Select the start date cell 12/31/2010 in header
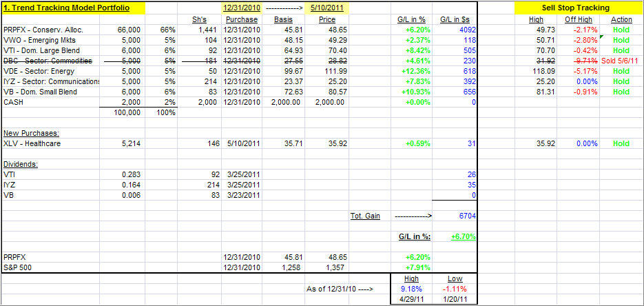The height and width of the screenshot is (306, 644). [242, 8]
